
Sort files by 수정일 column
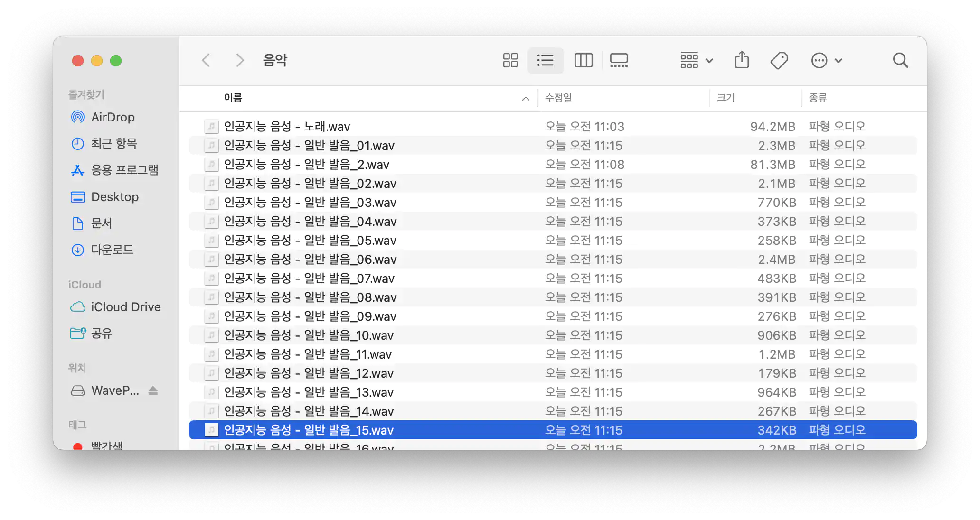tap(559, 98)
